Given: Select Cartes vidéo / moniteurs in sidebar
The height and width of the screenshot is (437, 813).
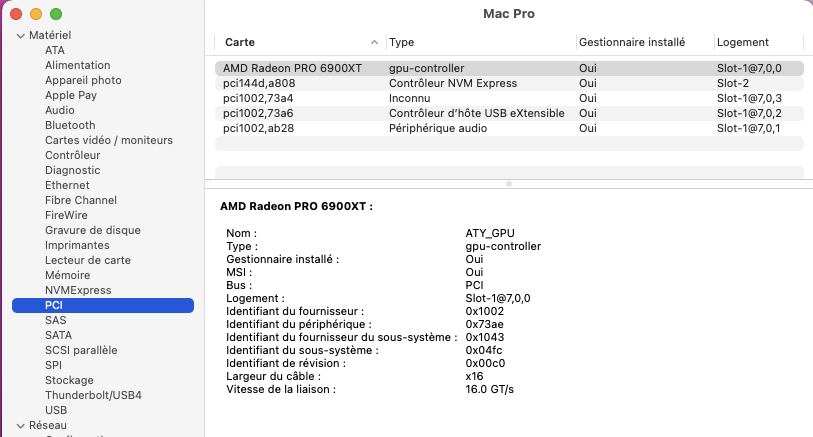Looking at the screenshot, I should click(x=109, y=140).
